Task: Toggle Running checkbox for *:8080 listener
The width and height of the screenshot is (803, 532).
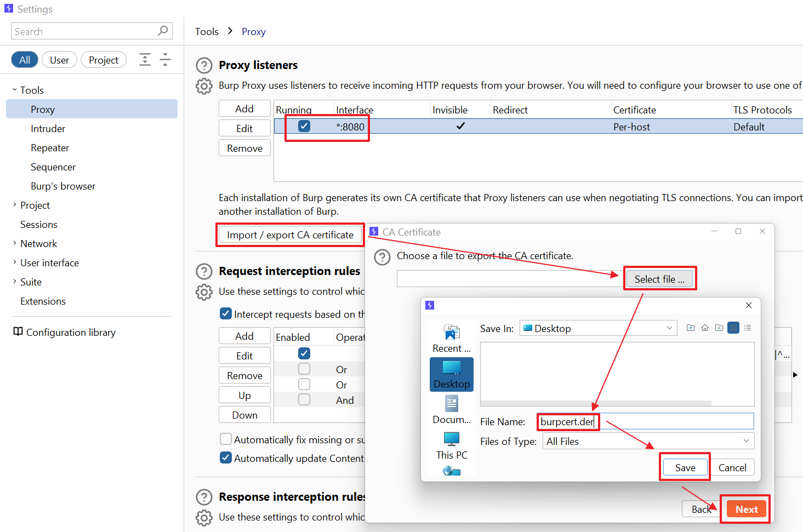Action: point(304,126)
